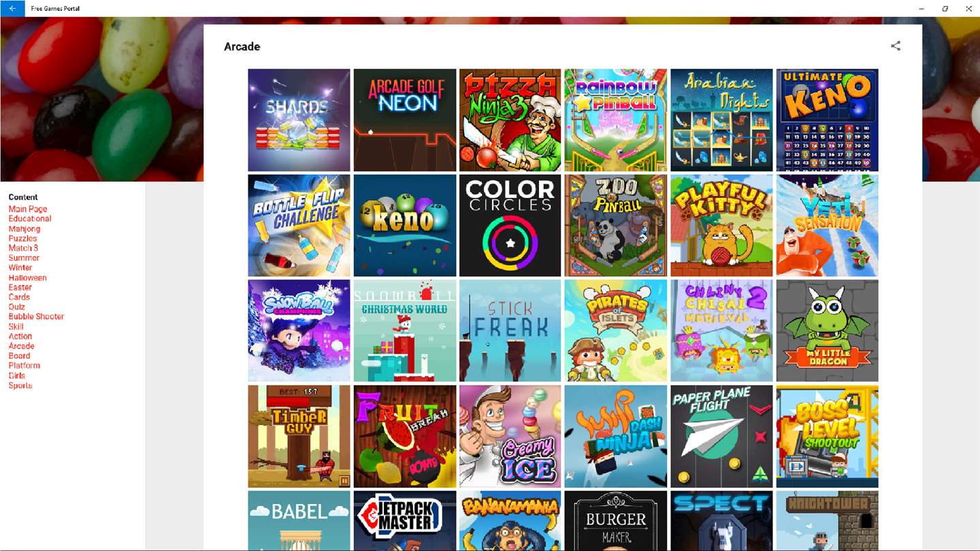Open the Platform category link
Image resolution: width=980 pixels, height=551 pixels.
click(x=24, y=365)
